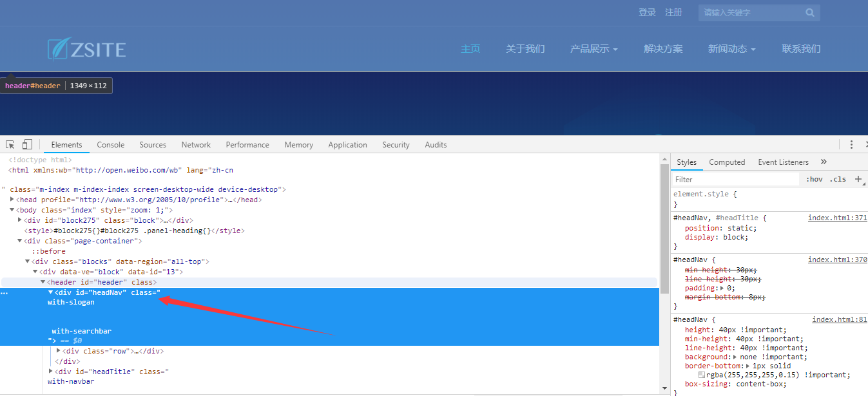Toggle the device toolbar icon
The height and width of the screenshot is (396, 868).
click(x=27, y=145)
